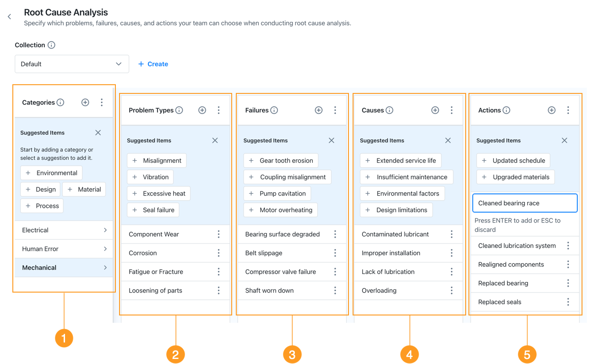This screenshot has width=593, height=364.
Task: View the Collection info tooltip icon
Action: click(51, 45)
